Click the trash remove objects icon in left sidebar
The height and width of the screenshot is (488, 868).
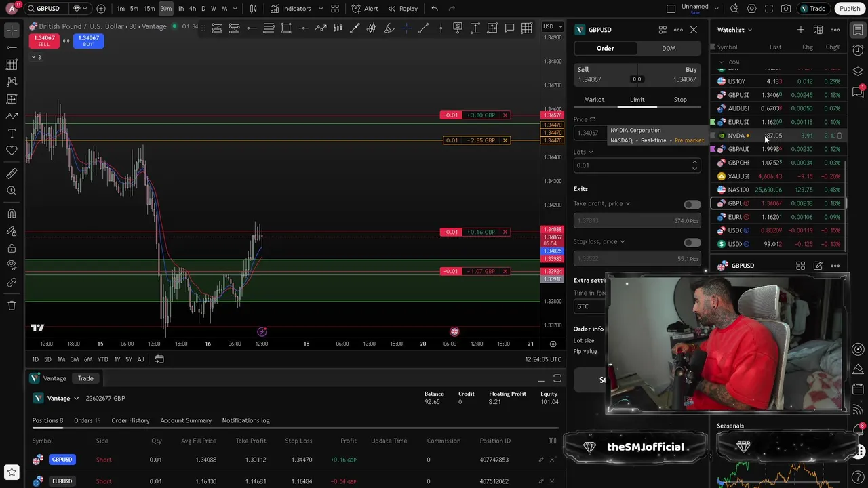(12, 306)
